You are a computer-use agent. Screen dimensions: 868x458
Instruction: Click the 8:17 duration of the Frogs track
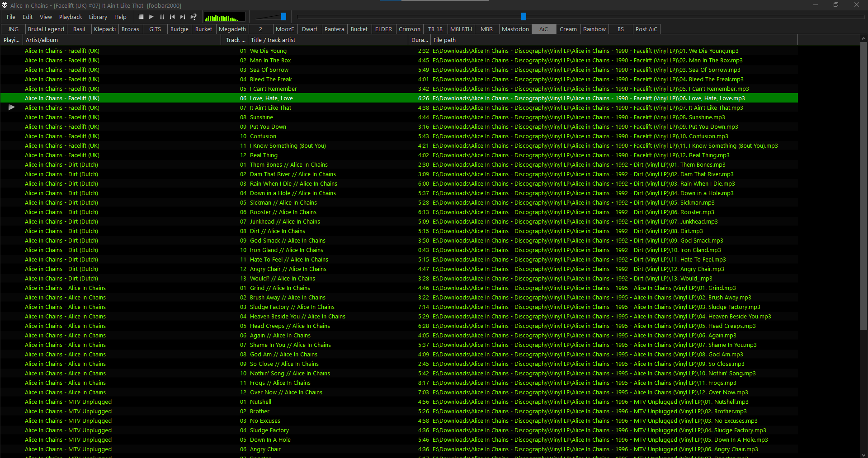(424, 383)
